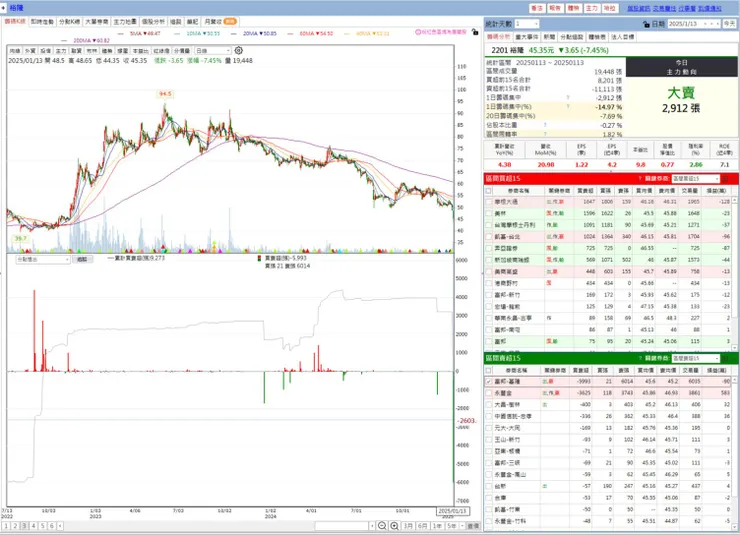Image resolution: width=740 pixels, height=535 pixels.
Task: Click help question mark for 佔股本比重
Action: tap(545, 125)
